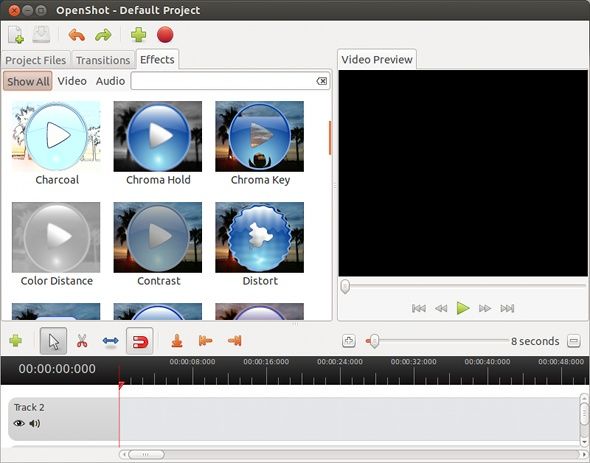Select the Effects tab
The height and width of the screenshot is (463, 590).
pyautogui.click(x=157, y=59)
